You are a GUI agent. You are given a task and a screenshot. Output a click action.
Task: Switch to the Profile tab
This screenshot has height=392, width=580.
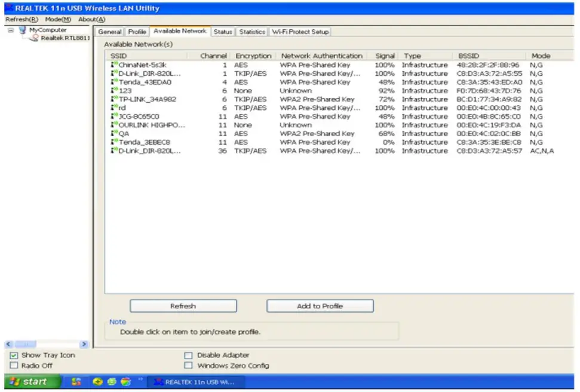[137, 32]
